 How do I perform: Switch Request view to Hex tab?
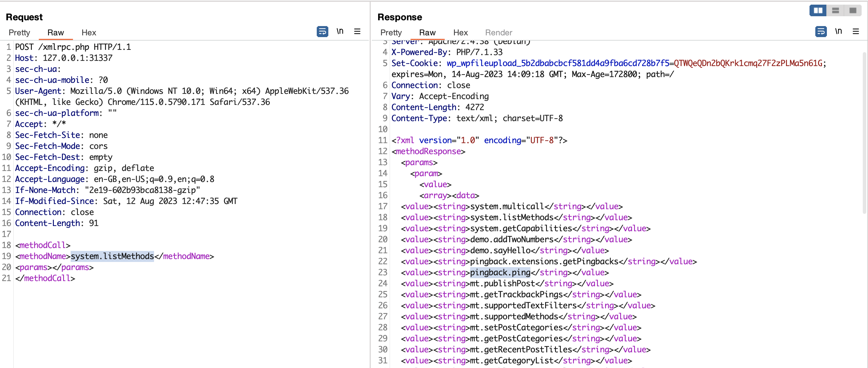coord(89,32)
